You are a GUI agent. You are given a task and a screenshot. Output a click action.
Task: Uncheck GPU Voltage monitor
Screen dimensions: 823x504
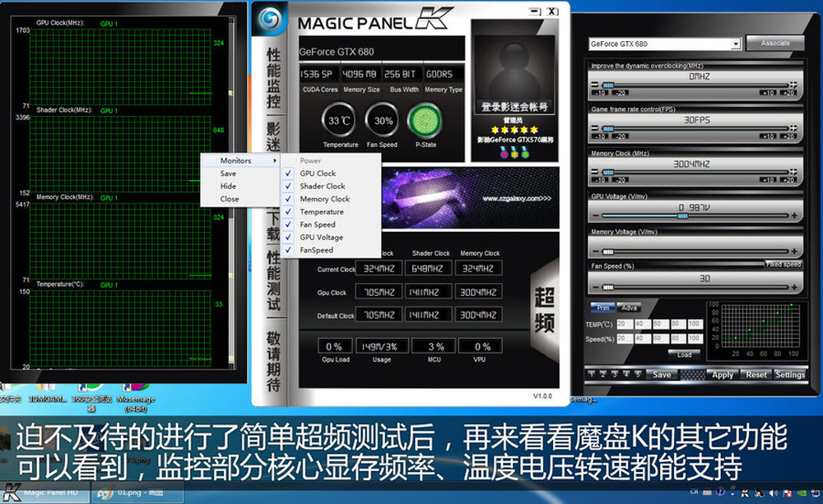click(x=331, y=237)
